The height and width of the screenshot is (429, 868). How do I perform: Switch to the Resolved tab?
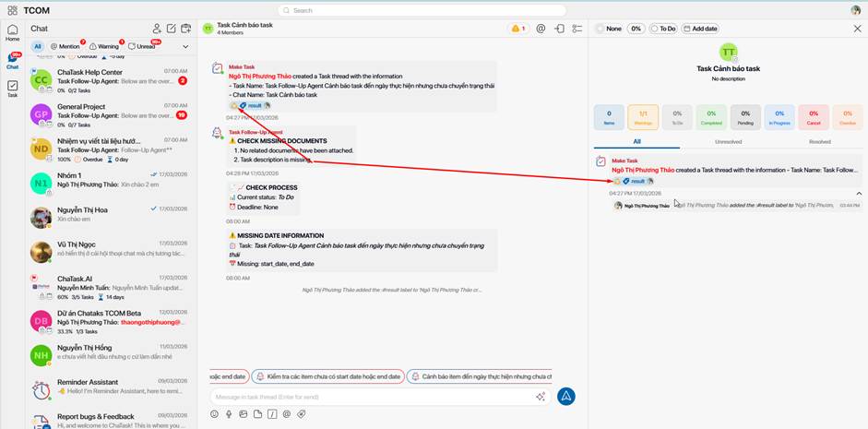pos(820,142)
